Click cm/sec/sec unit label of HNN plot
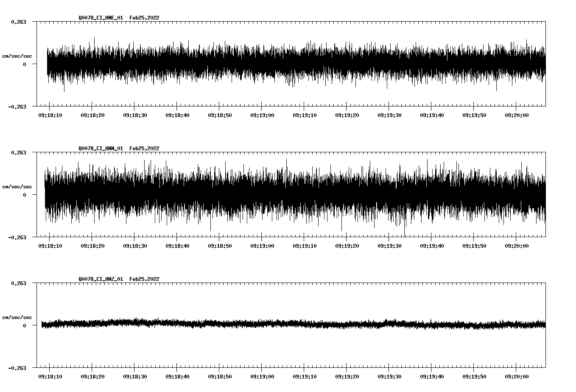This screenshot has width=576, height=392. tap(17, 187)
